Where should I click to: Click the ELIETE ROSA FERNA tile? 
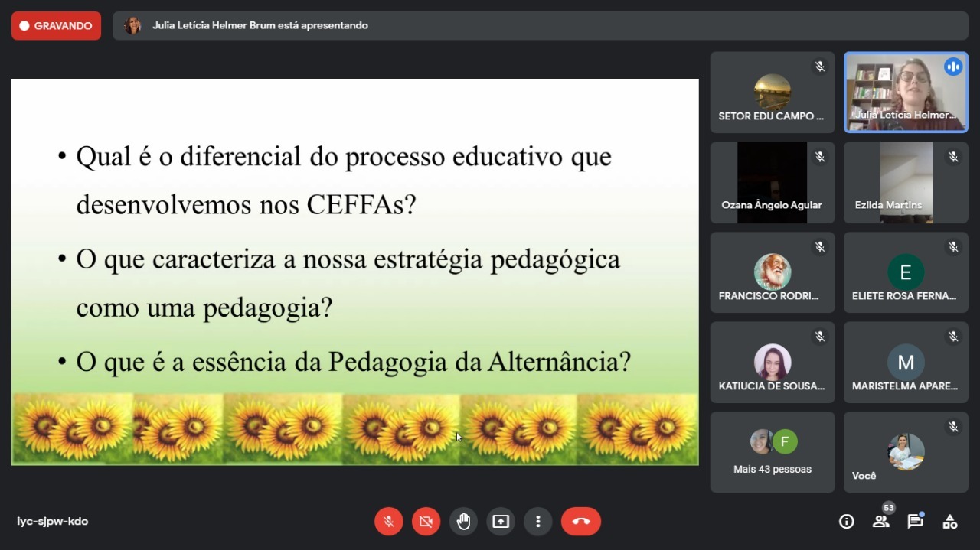tap(906, 272)
